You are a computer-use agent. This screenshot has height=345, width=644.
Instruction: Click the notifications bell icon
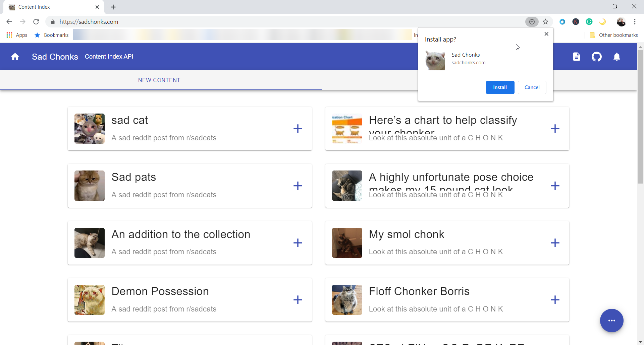pos(616,57)
